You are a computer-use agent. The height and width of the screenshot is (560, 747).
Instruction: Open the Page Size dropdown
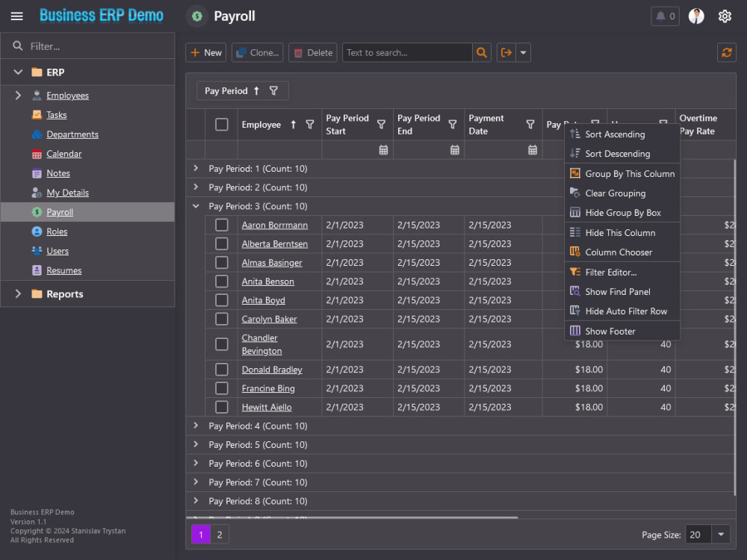[x=721, y=535]
